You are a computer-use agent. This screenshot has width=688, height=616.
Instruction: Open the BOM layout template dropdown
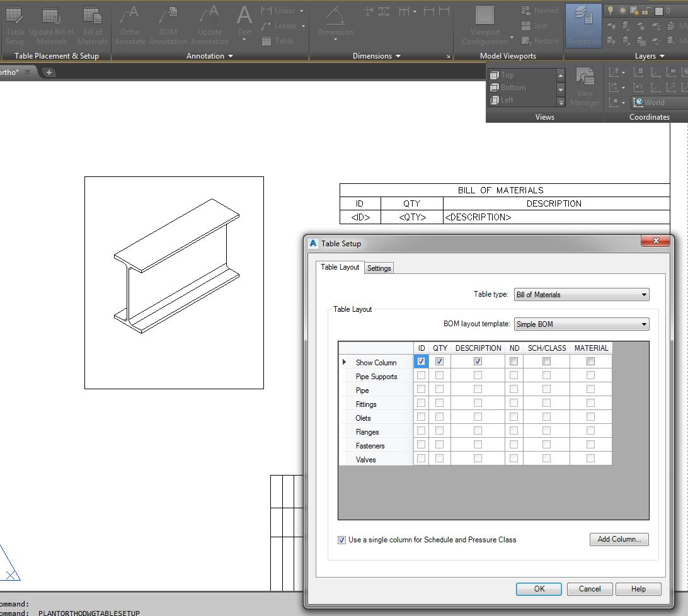[x=643, y=324]
